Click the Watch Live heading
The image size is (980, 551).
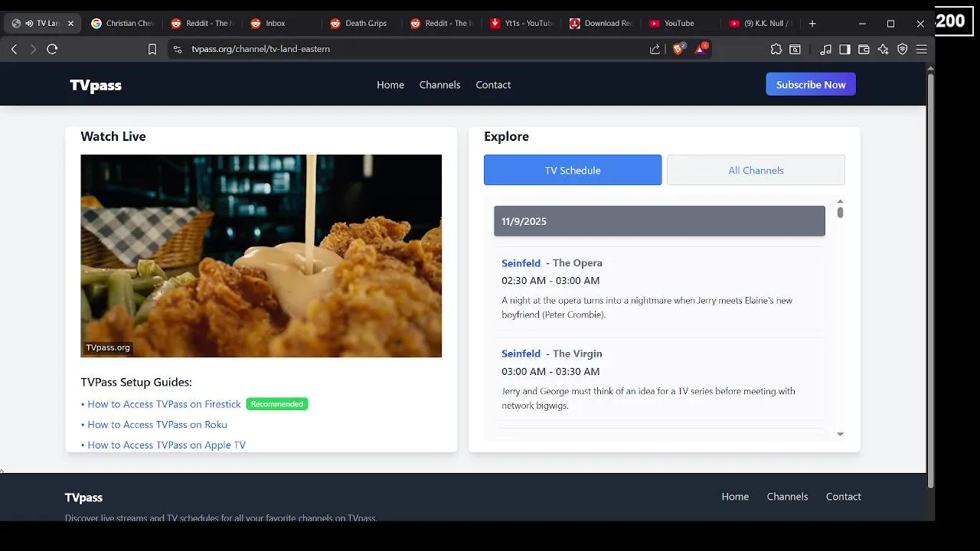point(113,136)
